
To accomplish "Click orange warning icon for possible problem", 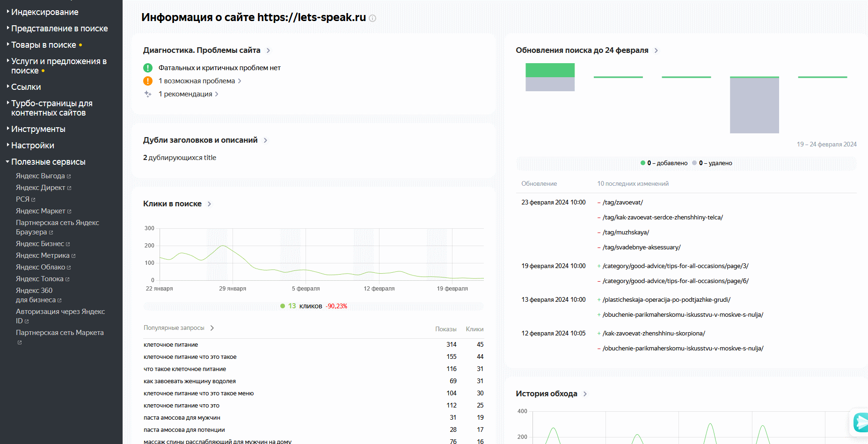I will pos(148,81).
